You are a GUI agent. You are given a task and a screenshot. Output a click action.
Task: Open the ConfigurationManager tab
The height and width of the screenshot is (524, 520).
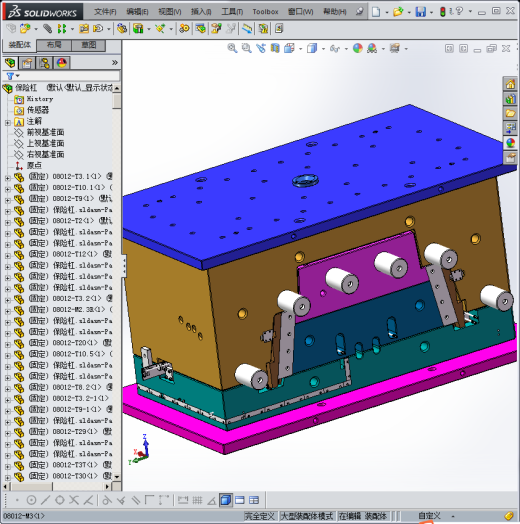pos(44,63)
